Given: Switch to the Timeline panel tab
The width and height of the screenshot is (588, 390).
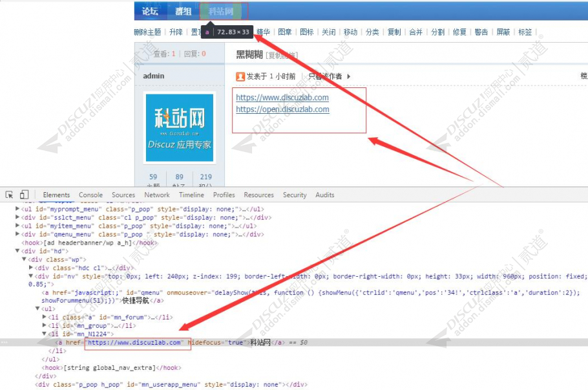Looking at the screenshot, I should pos(191,195).
